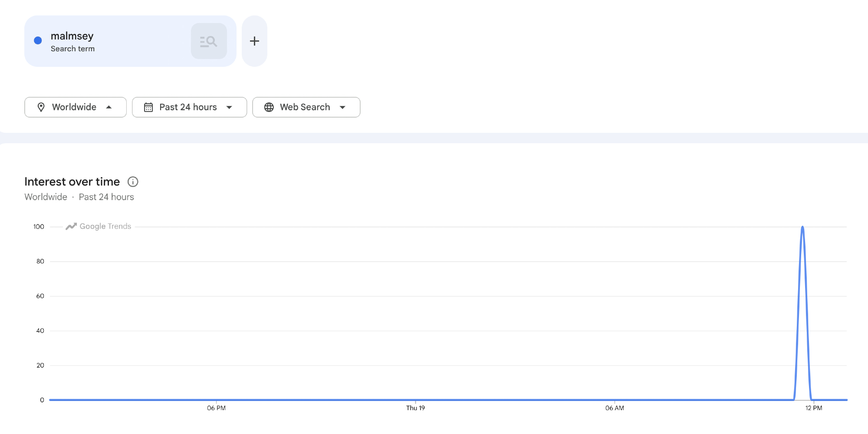Image resolution: width=868 pixels, height=434 pixels.
Task: Click the 06 AM time axis label
Action: coord(615,408)
